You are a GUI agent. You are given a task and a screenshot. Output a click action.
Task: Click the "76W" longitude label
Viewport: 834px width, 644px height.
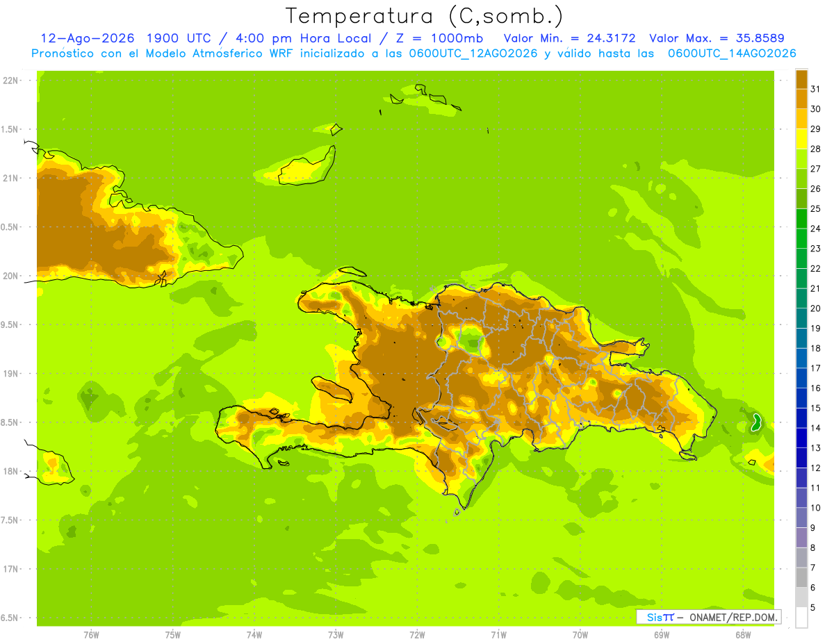tap(91, 634)
